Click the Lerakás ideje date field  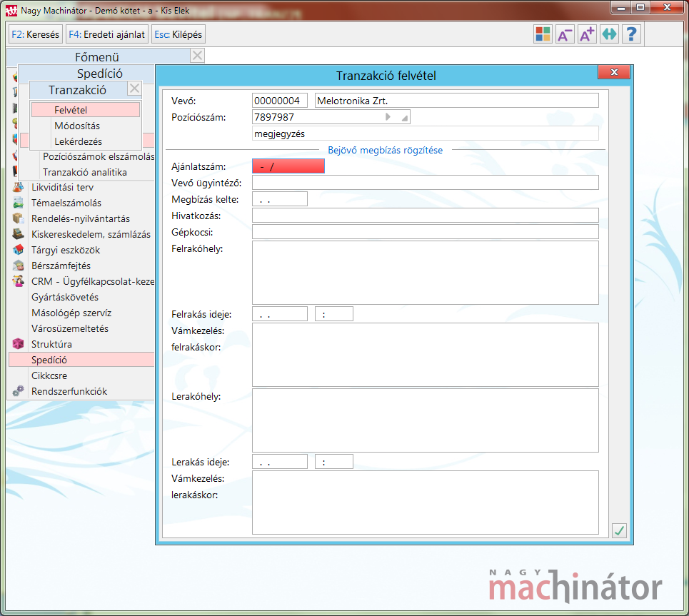[x=279, y=461]
